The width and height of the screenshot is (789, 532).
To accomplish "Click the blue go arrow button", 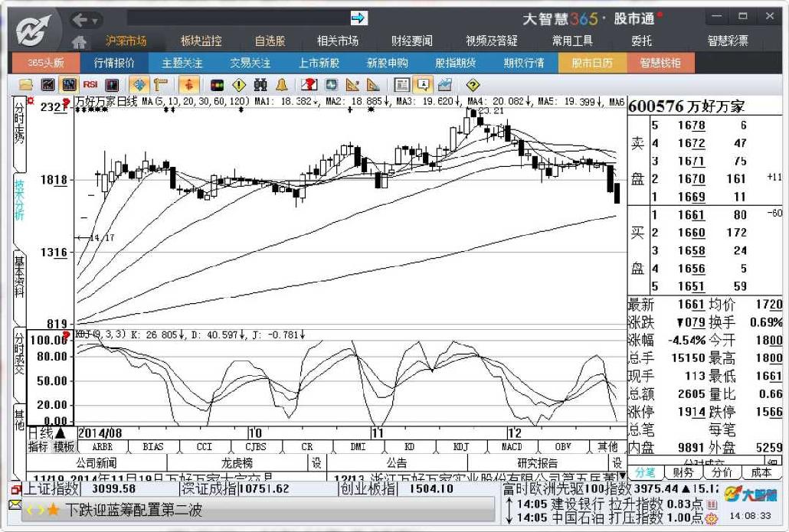I will 358,18.
